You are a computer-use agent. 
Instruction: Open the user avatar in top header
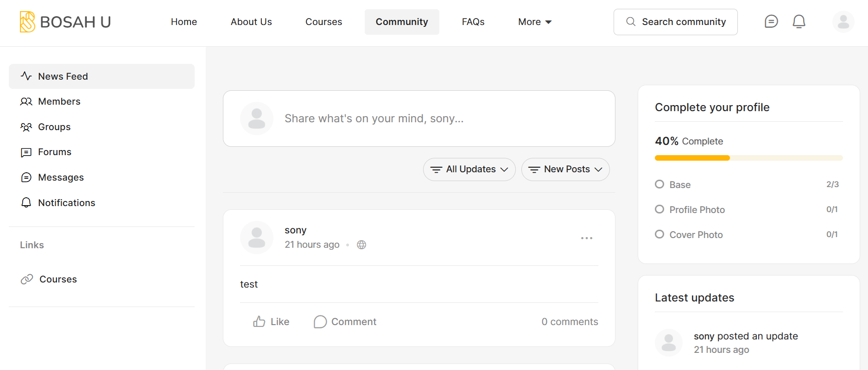pyautogui.click(x=843, y=22)
